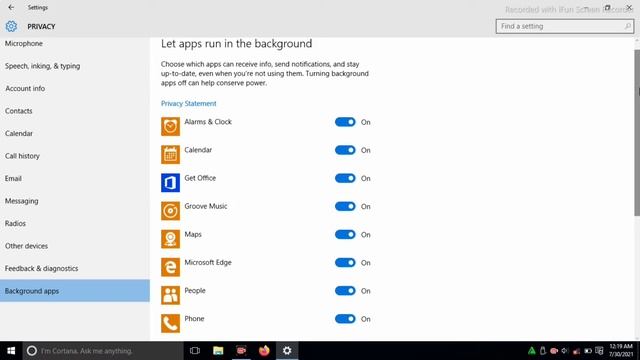The image size is (640, 360).
Task: Click the vertical scrollbar thumb
Action: click(x=637, y=133)
